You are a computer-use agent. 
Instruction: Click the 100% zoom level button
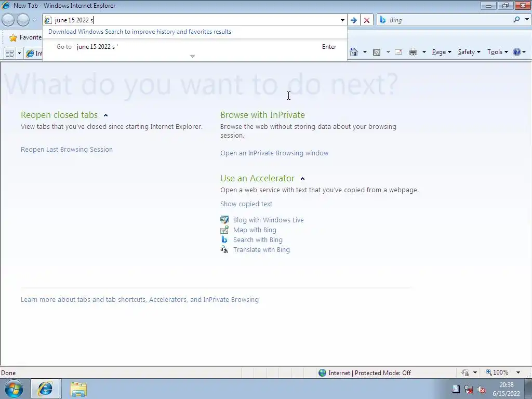(x=497, y=373)
